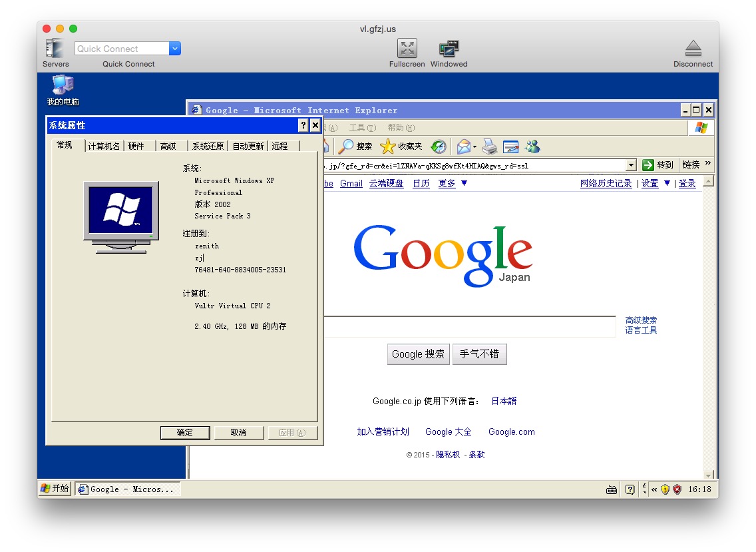Viewport: 756px width, 552px height.
Task: Expand the IE address bar dropdown
Action: click(631, 165)
